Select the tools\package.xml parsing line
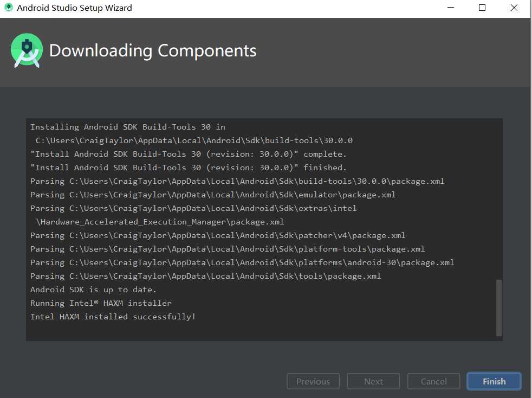532x398 pixels. click(x=206, y=276)
